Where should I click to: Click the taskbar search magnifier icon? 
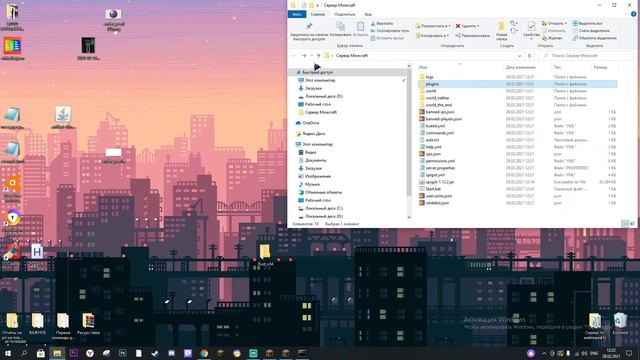click(24, 353)
